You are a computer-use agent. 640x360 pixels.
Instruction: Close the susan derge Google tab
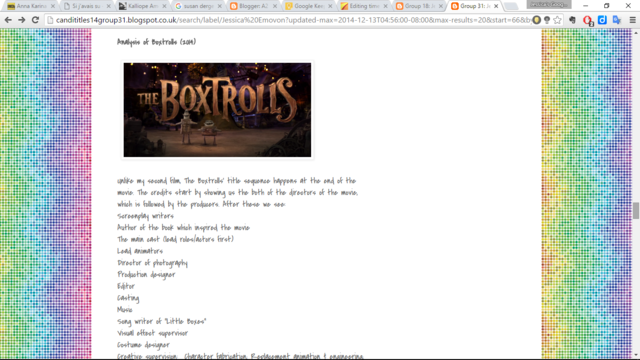220,6
